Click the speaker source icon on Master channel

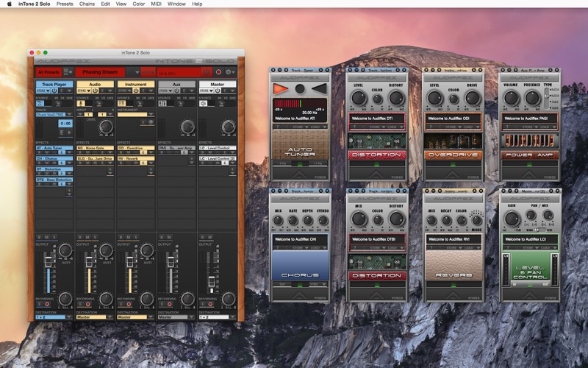[x=204, y=103]
